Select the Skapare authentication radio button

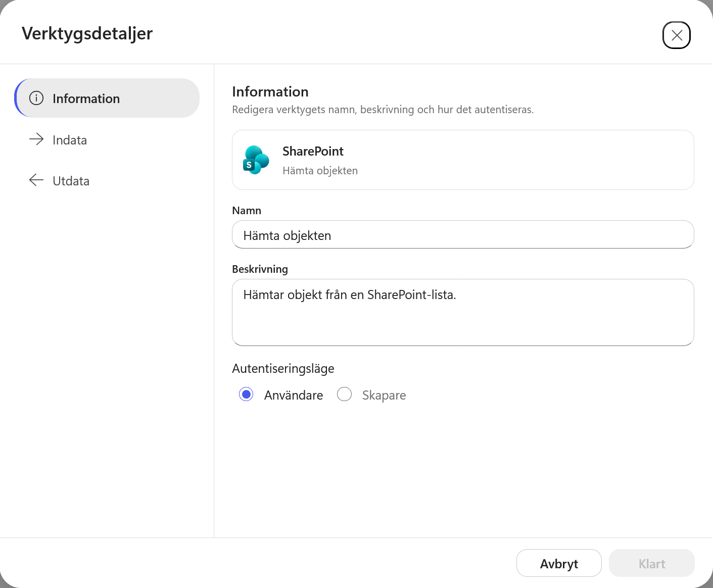344,394
